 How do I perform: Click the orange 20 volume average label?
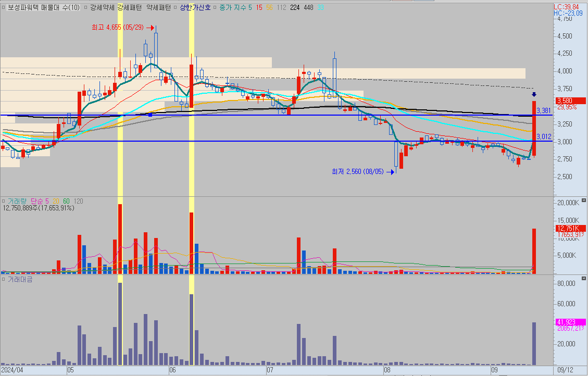tap(56, 202)
